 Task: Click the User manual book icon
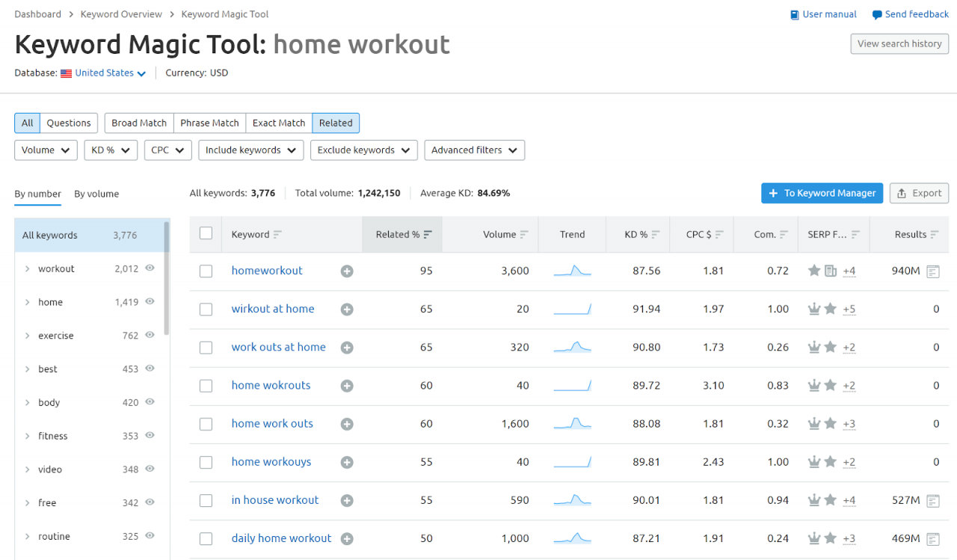click(x=795, y=15)
